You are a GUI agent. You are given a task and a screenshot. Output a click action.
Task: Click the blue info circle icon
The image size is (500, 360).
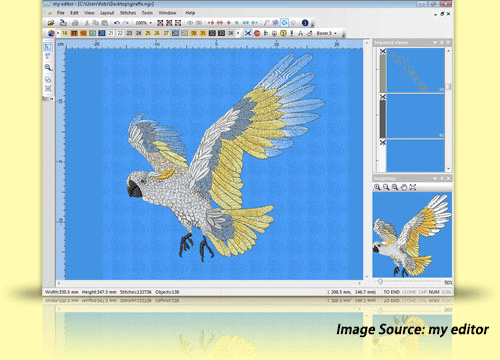click(305, 23)
